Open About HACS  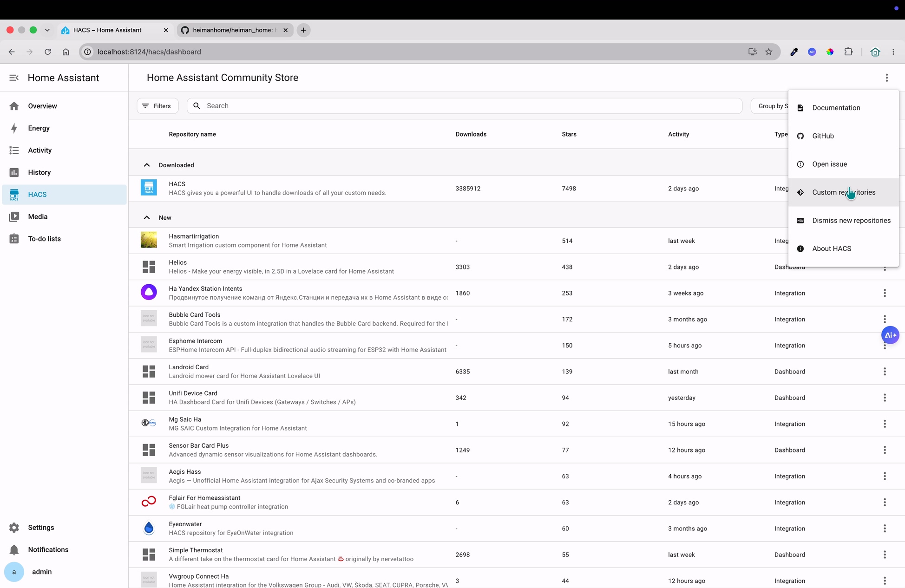click(844, 248)
